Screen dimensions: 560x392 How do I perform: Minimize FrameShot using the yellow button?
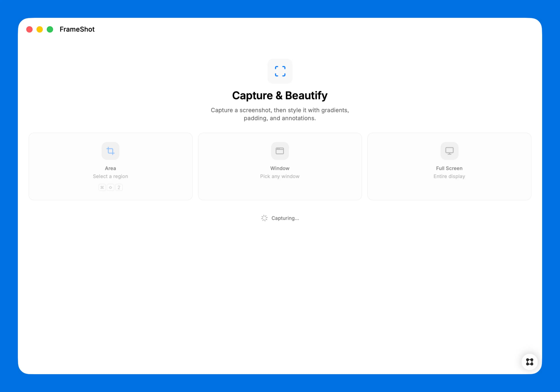40,30
